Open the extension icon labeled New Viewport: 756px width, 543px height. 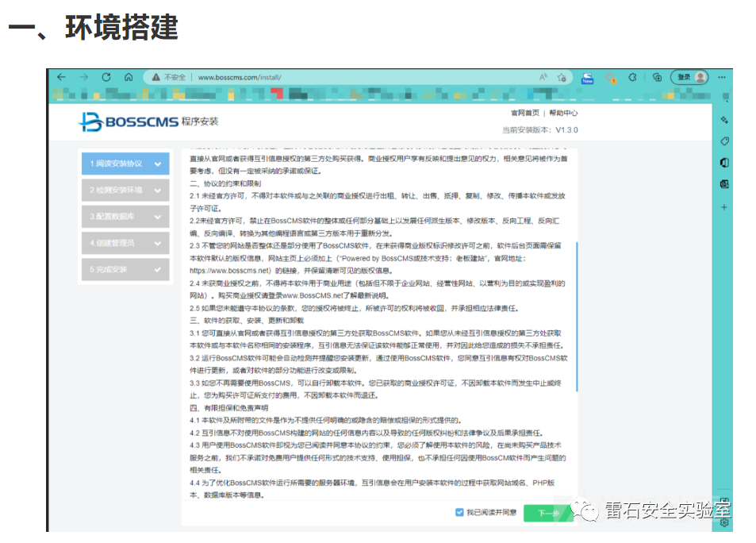coord(587,78)
